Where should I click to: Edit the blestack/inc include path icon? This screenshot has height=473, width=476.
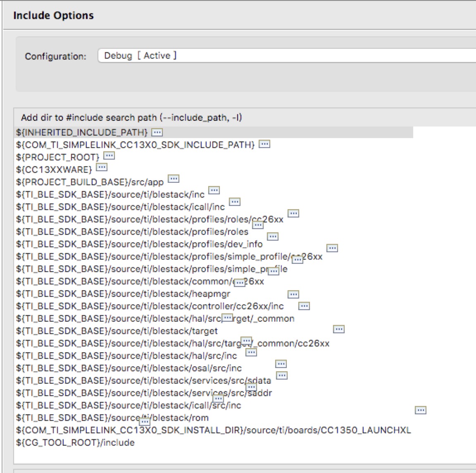pyautogui.click(x=214, y=191)
